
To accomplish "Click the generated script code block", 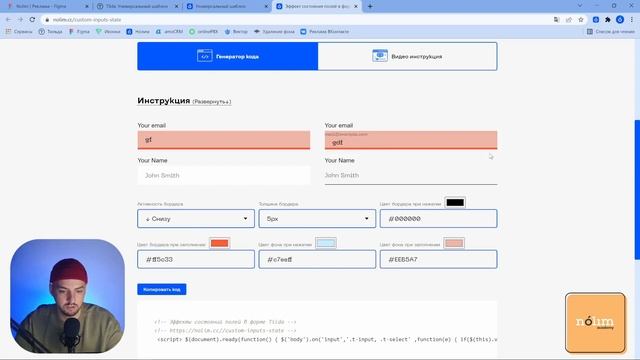I will pos(317,330).
